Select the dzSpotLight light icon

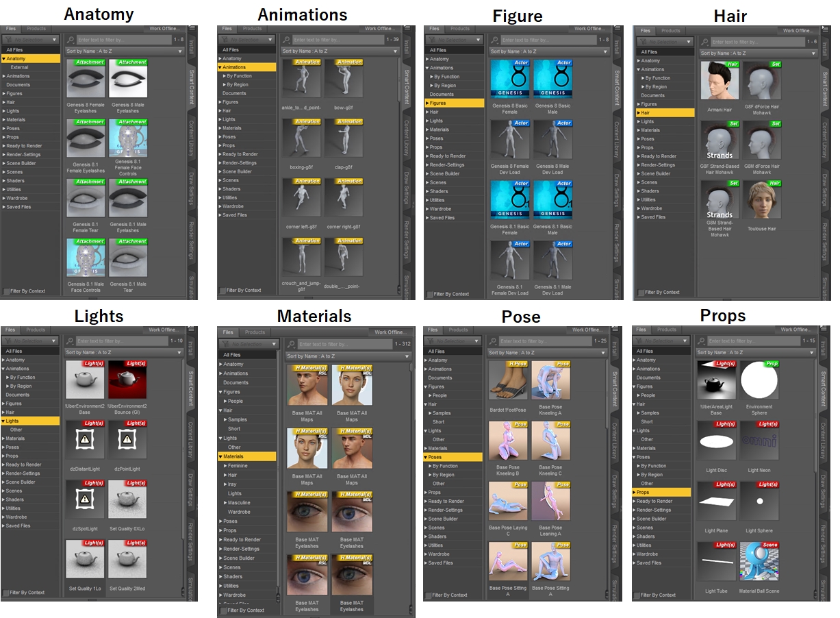pos(85,499)
